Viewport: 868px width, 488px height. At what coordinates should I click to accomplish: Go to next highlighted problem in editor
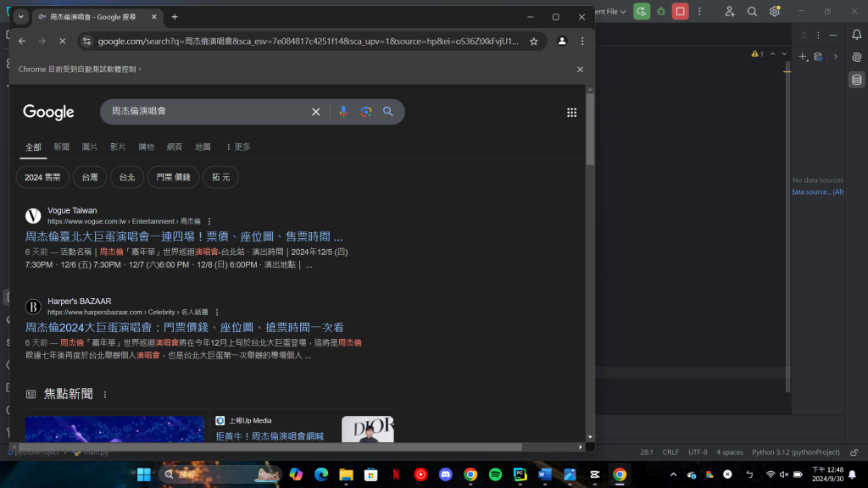coord(784,53)
